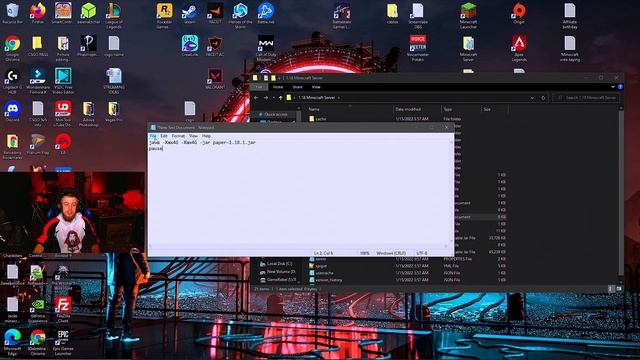Select the usercache file in File Explorer
Screen dimensions: 640x360
[324, 273]
